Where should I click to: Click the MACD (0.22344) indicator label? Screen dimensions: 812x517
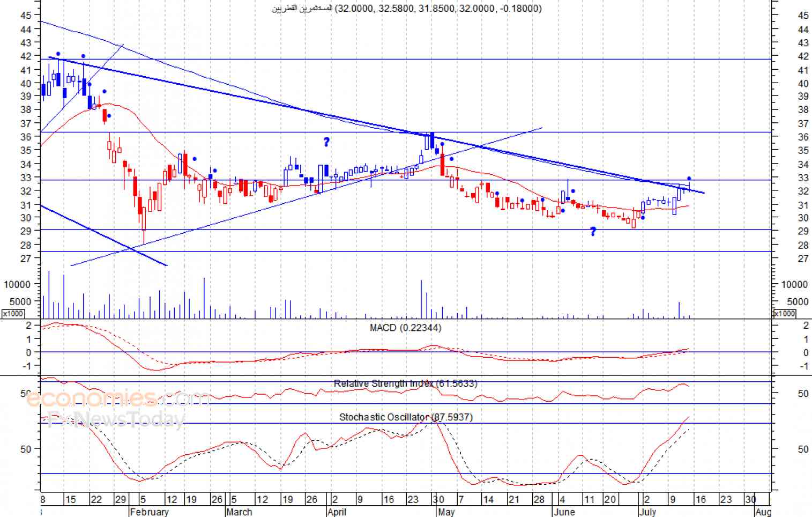(406, 328)
